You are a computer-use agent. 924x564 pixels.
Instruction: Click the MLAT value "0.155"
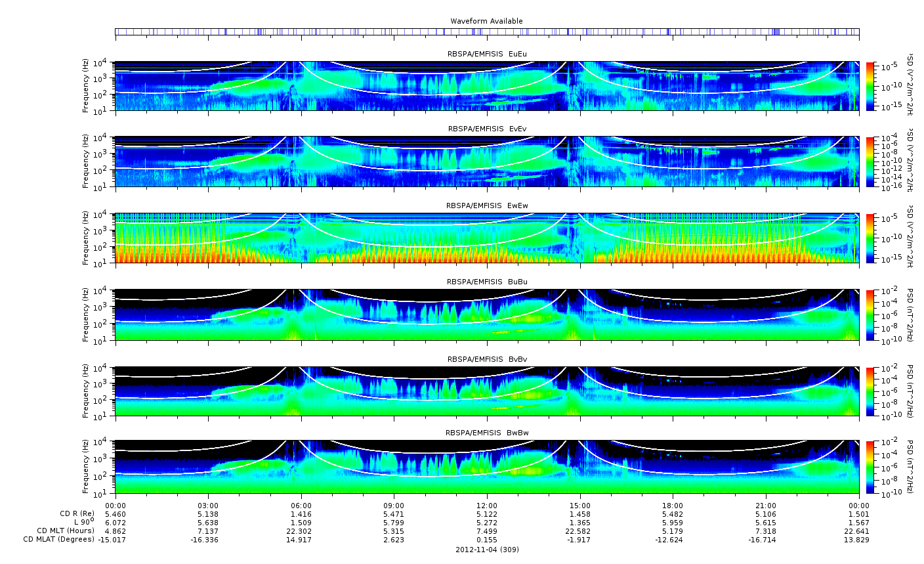(487, 540)
